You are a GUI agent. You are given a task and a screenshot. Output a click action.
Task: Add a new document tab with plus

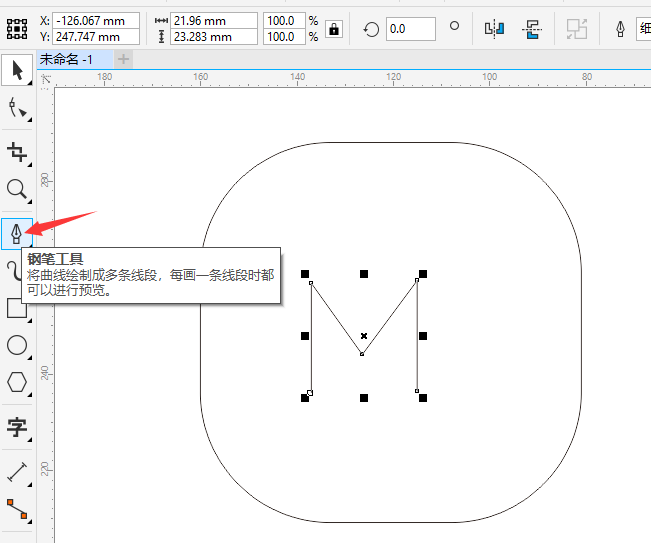[124, 59]
